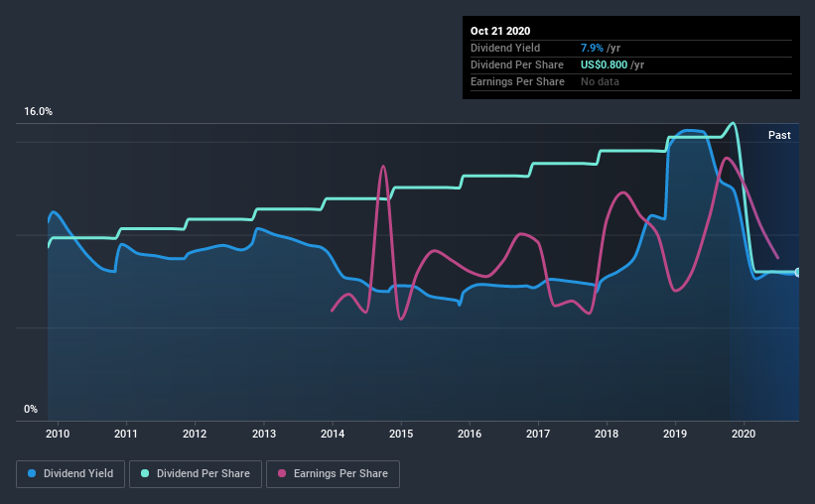Toggle the Dividend Yield legend button
Image resolution: width=815 pixels, height=504 pixels.
[x=70, y=474]
